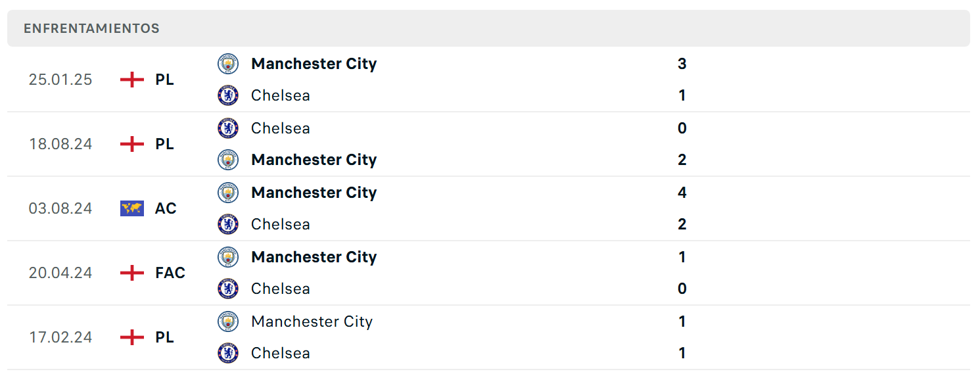Open the Enfrentamientos section header

(488, 28)
